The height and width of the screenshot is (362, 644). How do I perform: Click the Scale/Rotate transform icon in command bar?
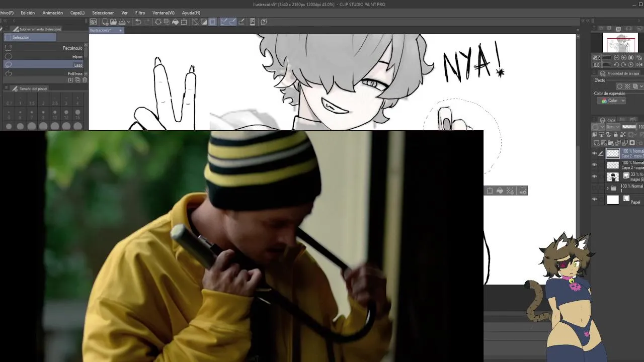pyautogui.click(x=184, y=22)
